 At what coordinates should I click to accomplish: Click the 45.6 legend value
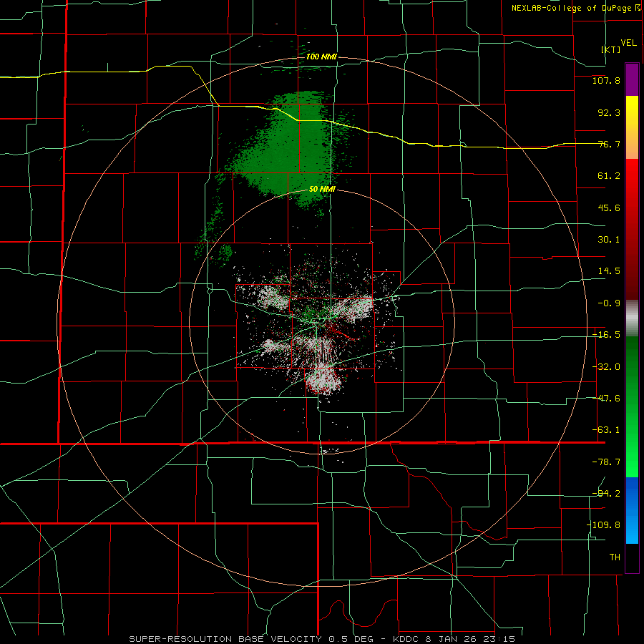(609, 208)
